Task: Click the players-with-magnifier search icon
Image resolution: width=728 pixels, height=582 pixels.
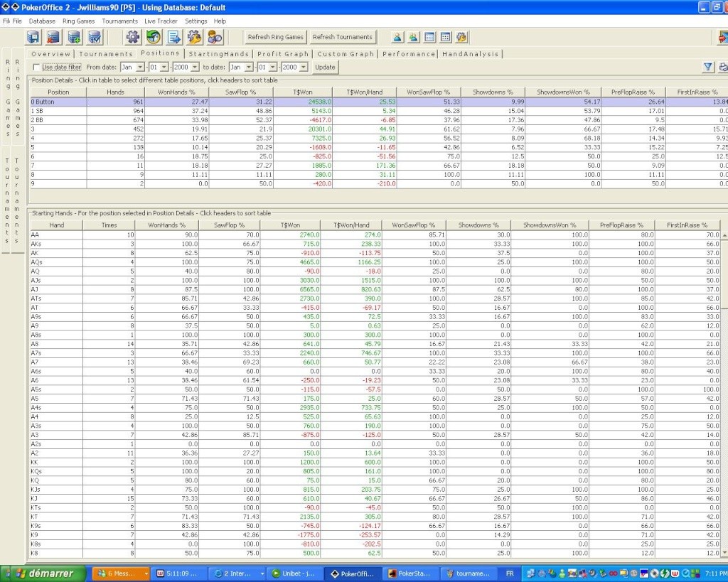Action: pyautogui.click(x=215, y=37)
